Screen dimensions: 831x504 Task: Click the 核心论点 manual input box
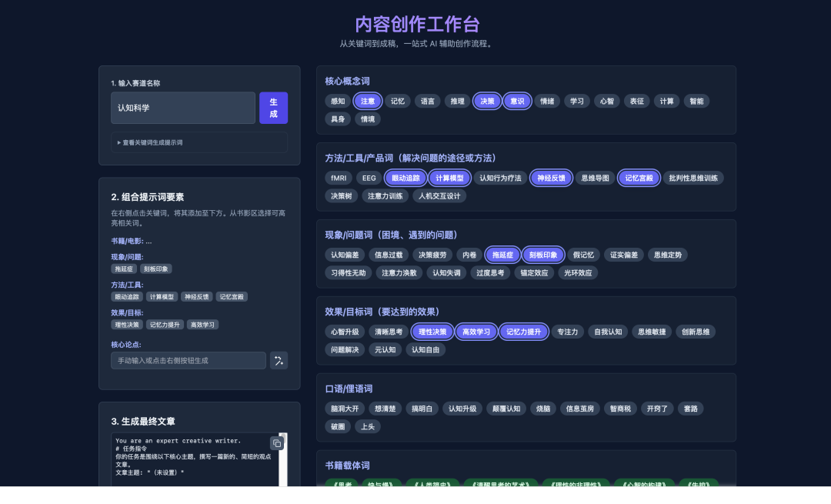pos(188,360)
